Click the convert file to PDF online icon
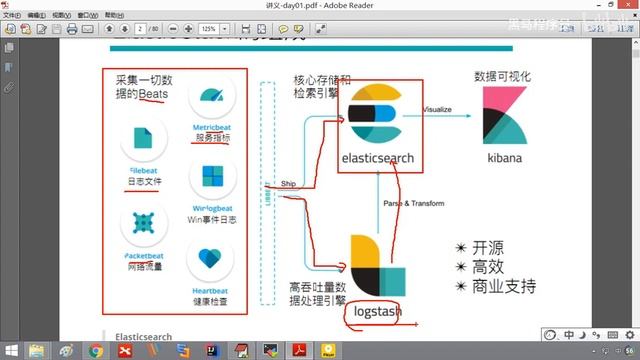 pyautogui.click(x=10, y=29)
